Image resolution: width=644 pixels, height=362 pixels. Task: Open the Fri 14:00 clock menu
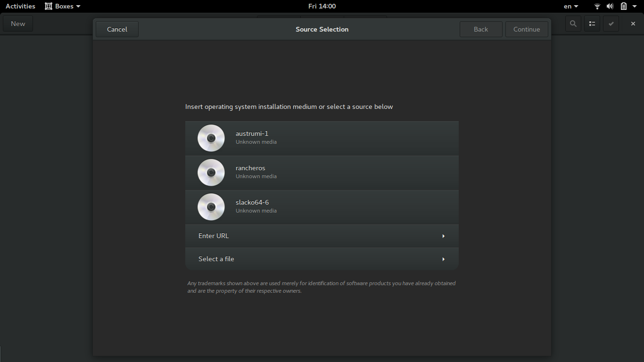[322, 6]
